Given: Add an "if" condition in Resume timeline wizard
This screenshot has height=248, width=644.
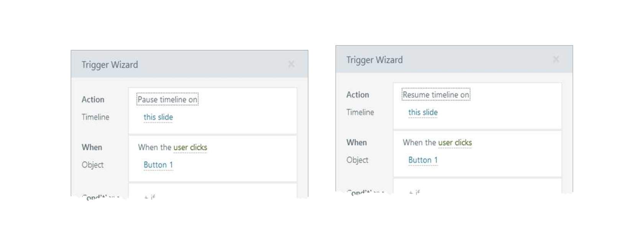Looking at the screenshot, I should click(x=415, y=192).
